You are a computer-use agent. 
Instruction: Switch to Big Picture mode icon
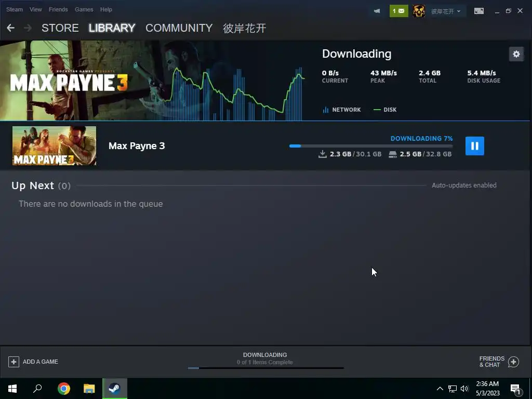[478, 11]
